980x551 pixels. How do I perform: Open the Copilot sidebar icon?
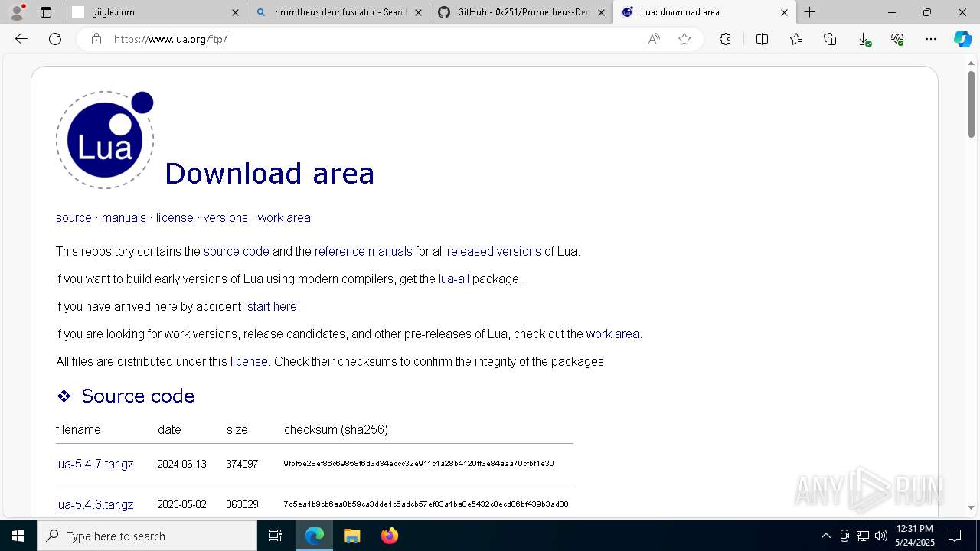pos(962,39)
